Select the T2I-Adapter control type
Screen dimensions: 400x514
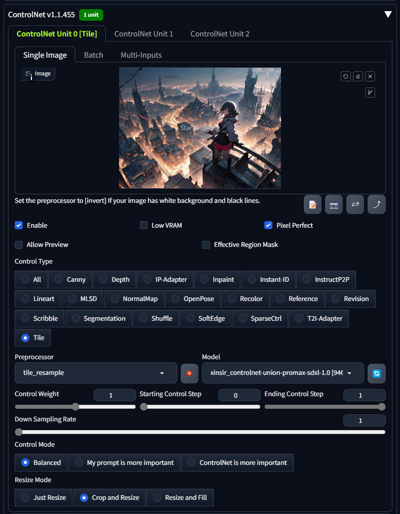[x=319, y=318]
